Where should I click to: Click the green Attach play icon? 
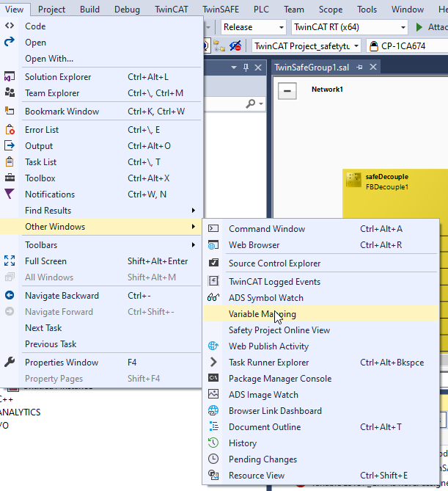(x=419, y=27)
